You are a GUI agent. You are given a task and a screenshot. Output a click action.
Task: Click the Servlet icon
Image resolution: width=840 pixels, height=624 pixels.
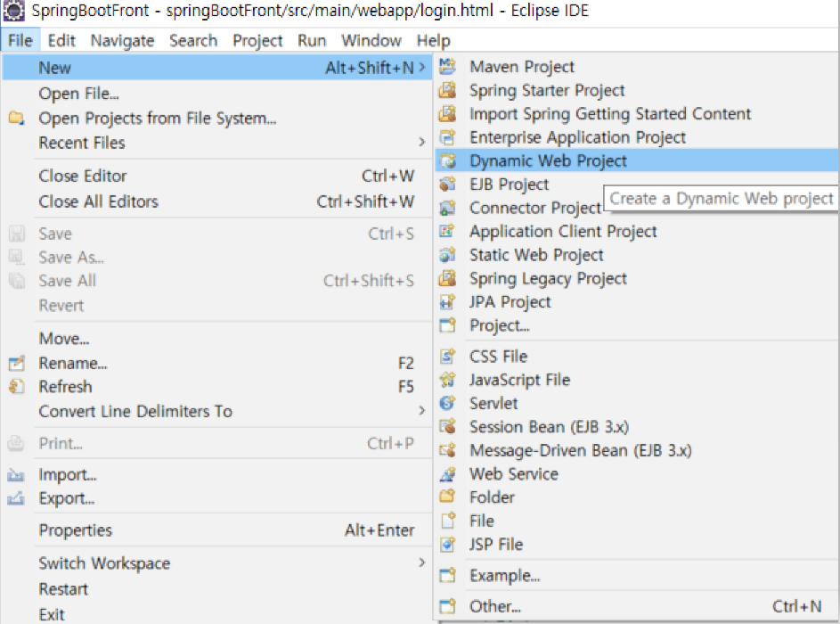[x=447, y=403]
